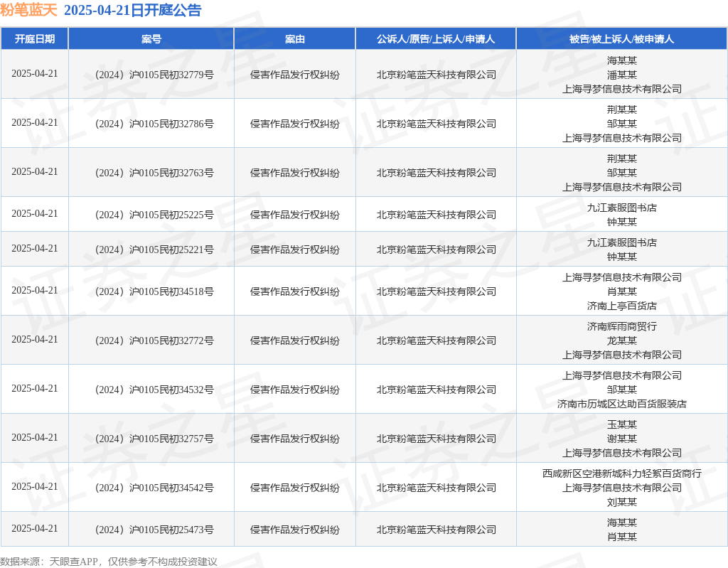Click defendant 西咸新区空港新城科力轻絮百货商行

pyautogui.click(x=621, y=473)
